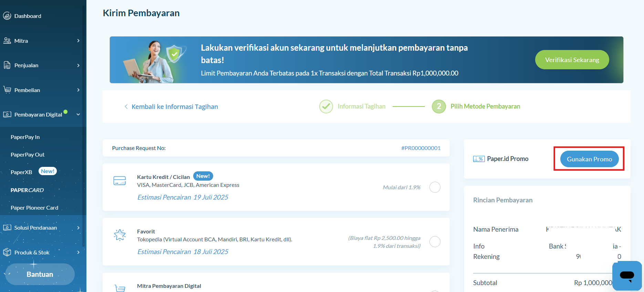
Task: Click the Subtotal Rp 1,000,000 amount
Action: point(593,283)
